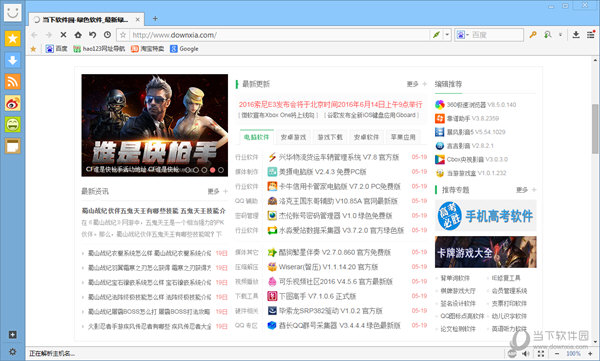Toggle the sound mute icon in status bar
This screenshot has width=600, height=361.
(527, 354)
